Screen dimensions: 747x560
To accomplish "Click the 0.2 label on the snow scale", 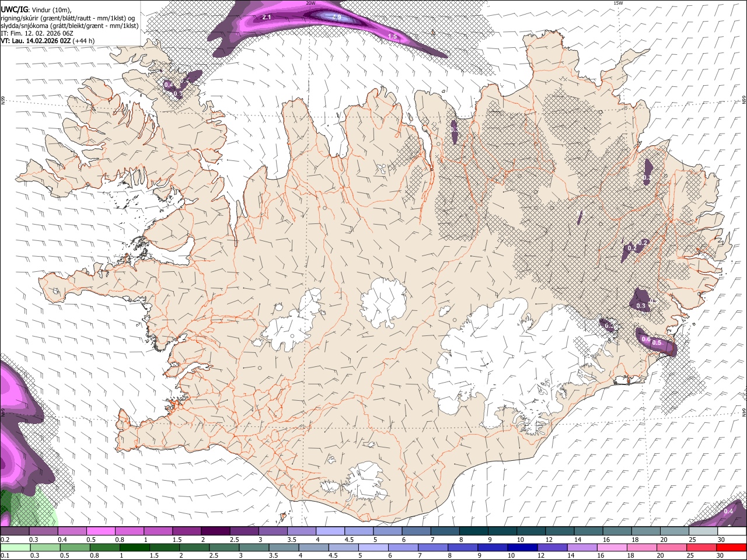I will tap(5, 540).
